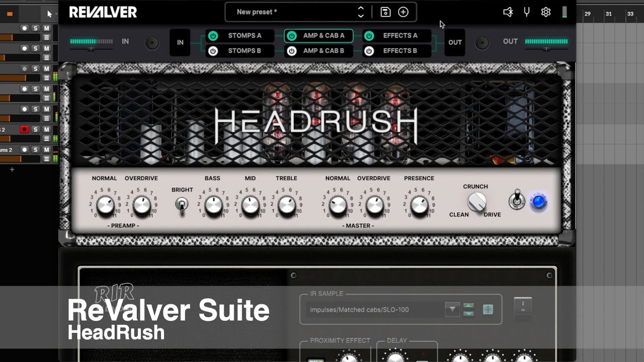Click the "impulses/Matched cabs/SLO-100" IR path
Viewport: 644px width, 362px height.
click(x=359, y=310)
